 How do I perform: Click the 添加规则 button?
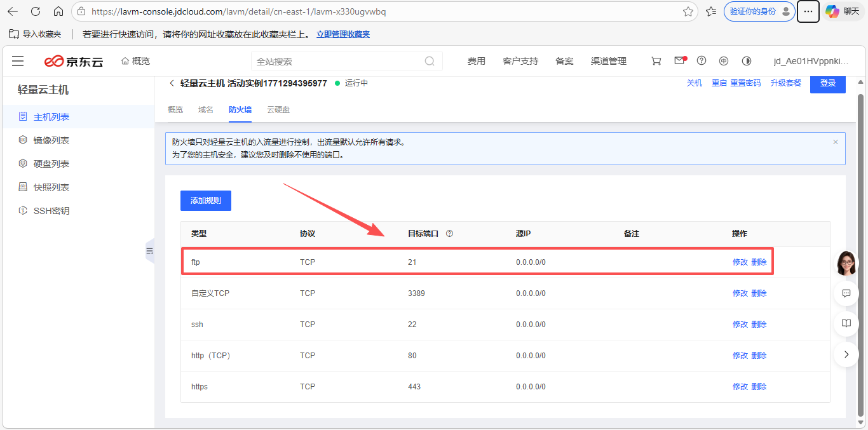click(x=206, y=201)
